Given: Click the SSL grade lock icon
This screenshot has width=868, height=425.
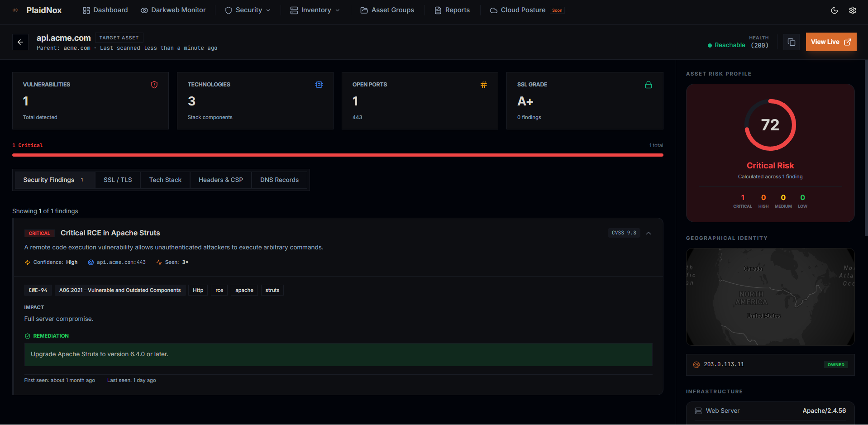Looking at the screenshot, I should point(648,85).
